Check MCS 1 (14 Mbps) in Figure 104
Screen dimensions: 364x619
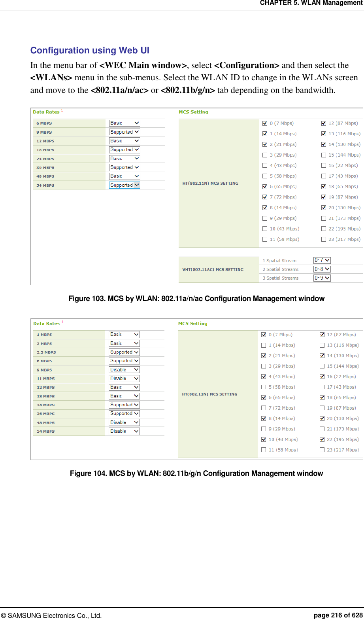click(x=264, y=345)
